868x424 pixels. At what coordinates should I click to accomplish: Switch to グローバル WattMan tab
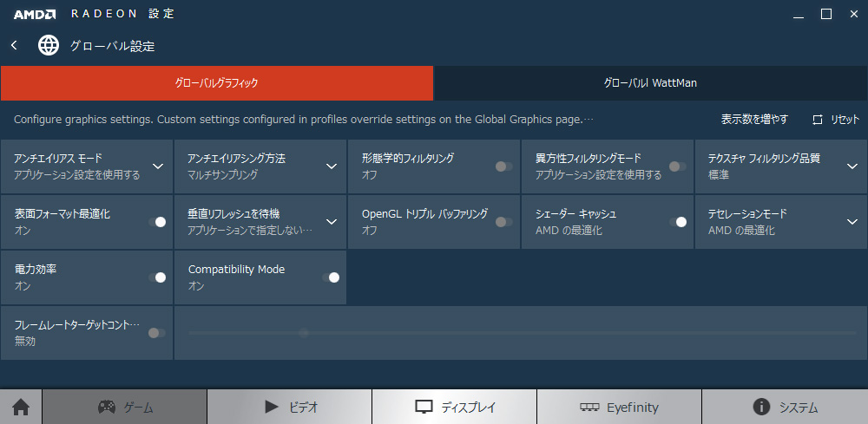click(x=651, y=83)
